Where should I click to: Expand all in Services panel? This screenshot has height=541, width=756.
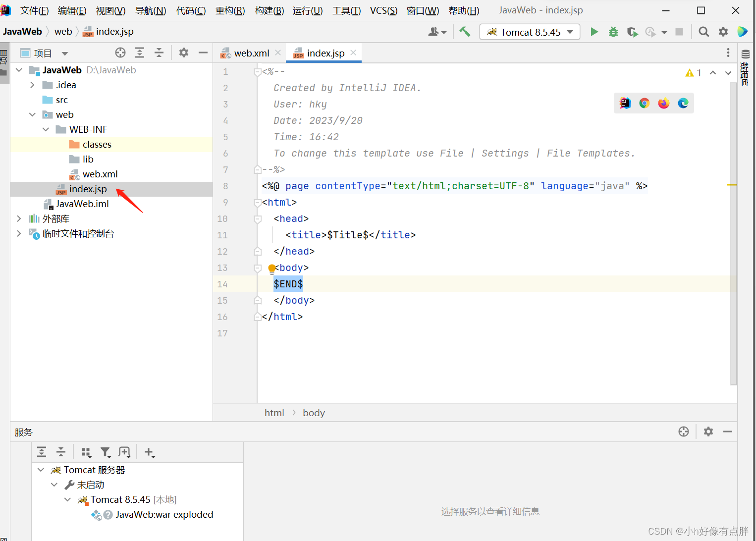tap(42, 452)
